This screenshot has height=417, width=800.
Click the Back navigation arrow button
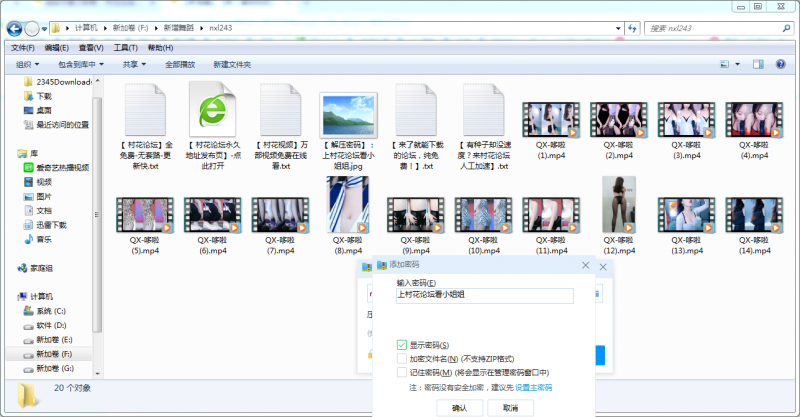point(13,28)
